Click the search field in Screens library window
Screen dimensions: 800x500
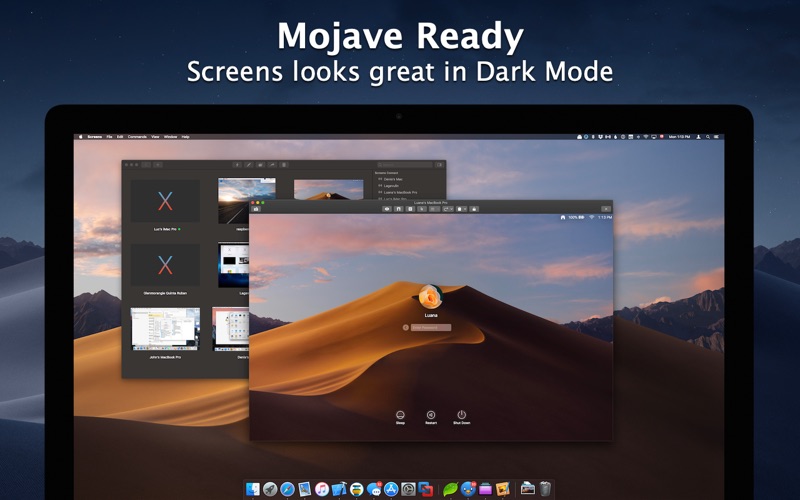click(x=405, y=165)
